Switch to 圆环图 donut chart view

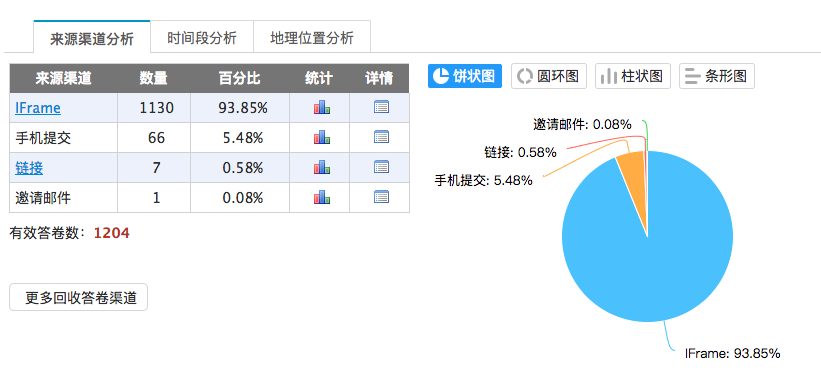(549, 76)
